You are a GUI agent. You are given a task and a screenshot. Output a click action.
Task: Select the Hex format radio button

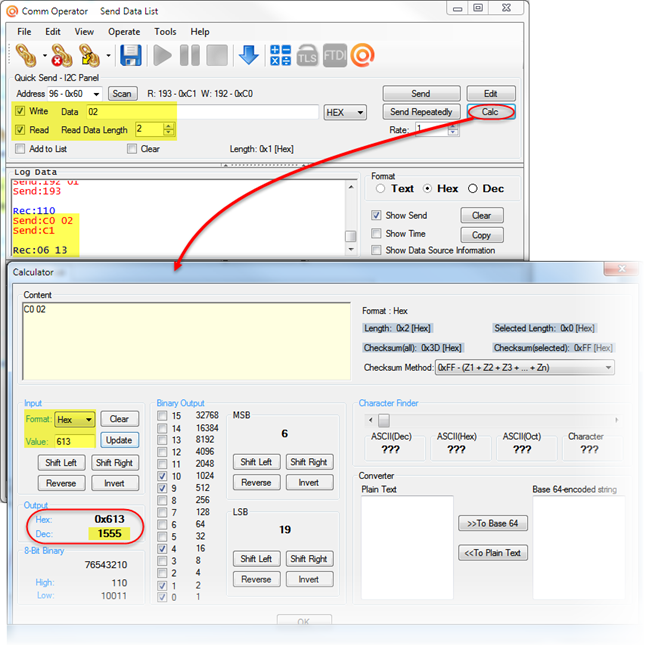(428, 189)
